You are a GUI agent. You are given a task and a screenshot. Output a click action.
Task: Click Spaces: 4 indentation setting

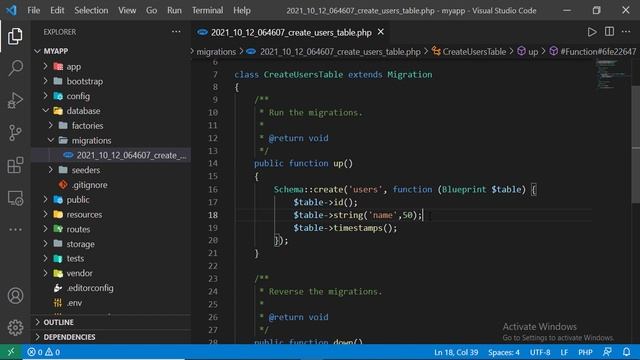click(504, 352)
